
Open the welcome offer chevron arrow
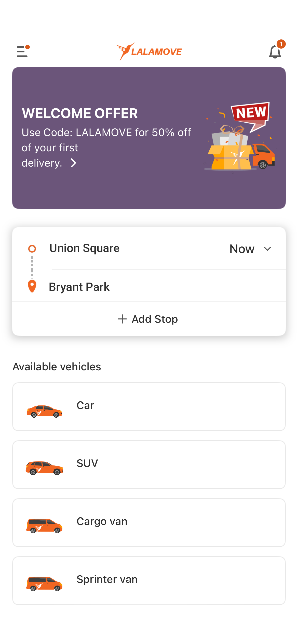click(x=74, y=163)
